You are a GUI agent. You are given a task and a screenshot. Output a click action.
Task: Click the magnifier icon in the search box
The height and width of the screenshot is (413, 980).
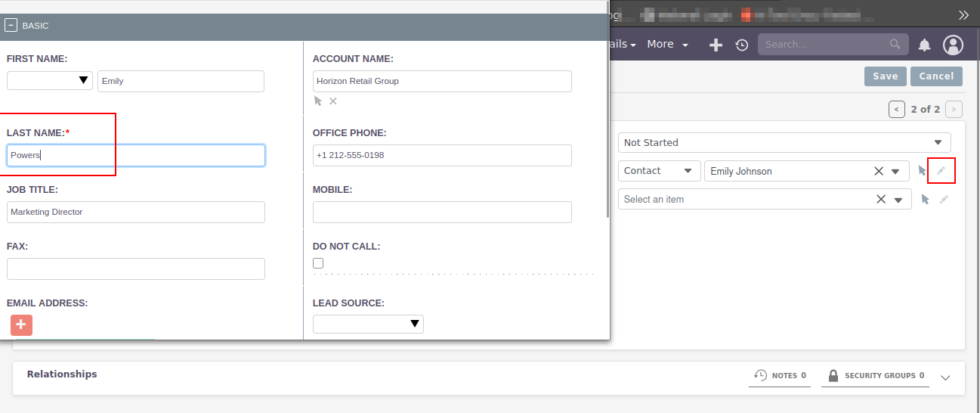[x=895, y=44]
